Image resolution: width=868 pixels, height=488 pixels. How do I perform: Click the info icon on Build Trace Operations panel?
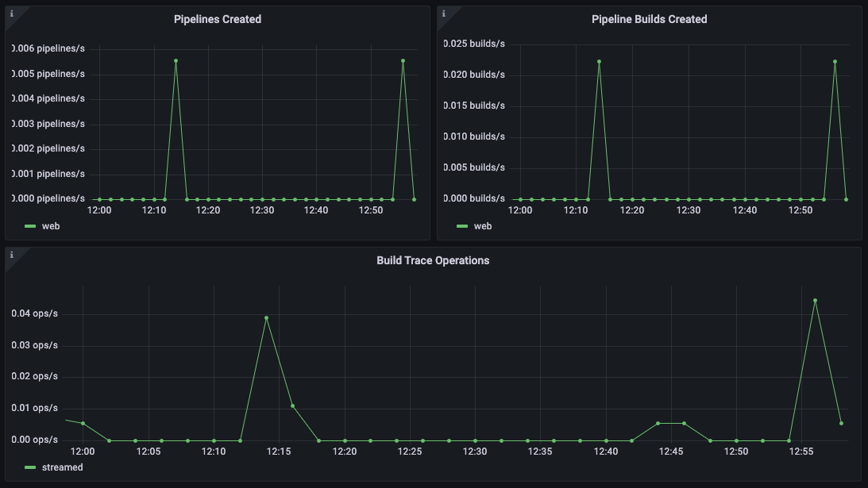(x=10, y=253)
